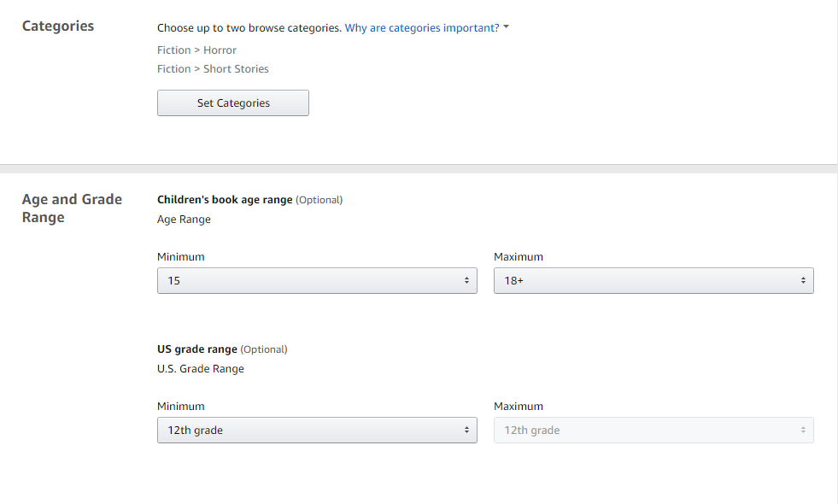Click the bold US grade range label
Image resolution: width=838 pixels, height=504 pixels.
pos(197,349)
